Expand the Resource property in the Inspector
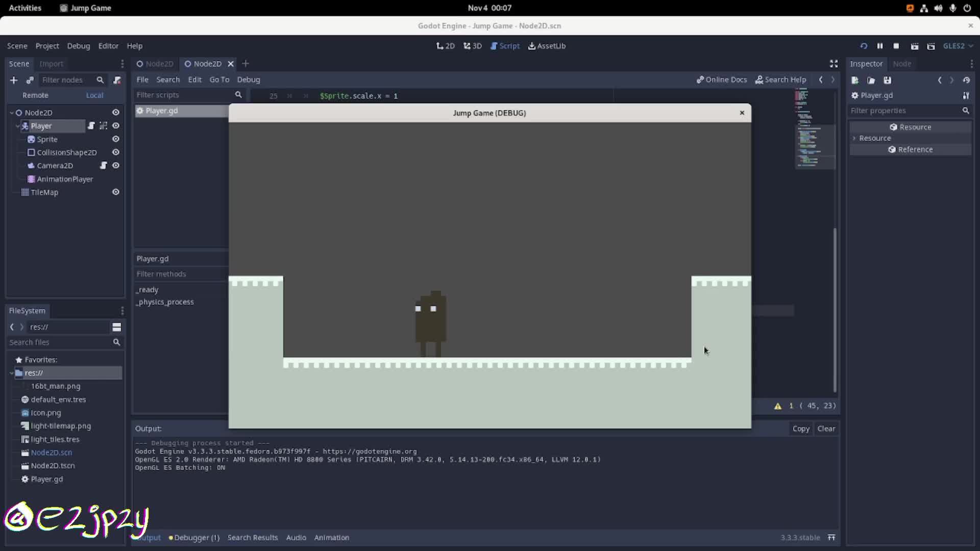The width and height of the screenshot is (980, 551). click(x=854, y=138)
